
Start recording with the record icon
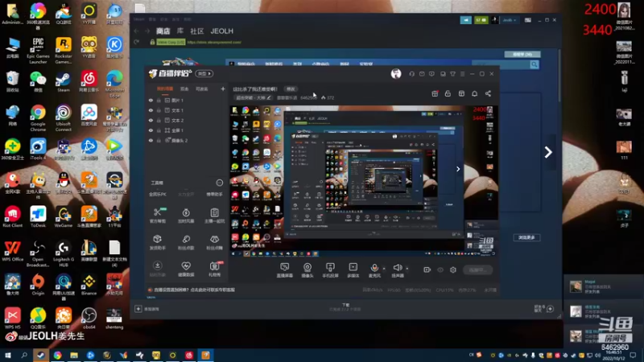[x=427, y=269]
